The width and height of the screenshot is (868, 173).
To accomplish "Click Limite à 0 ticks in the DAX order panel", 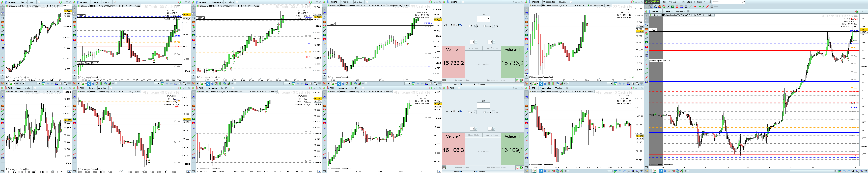I will [x=492, y=135].
